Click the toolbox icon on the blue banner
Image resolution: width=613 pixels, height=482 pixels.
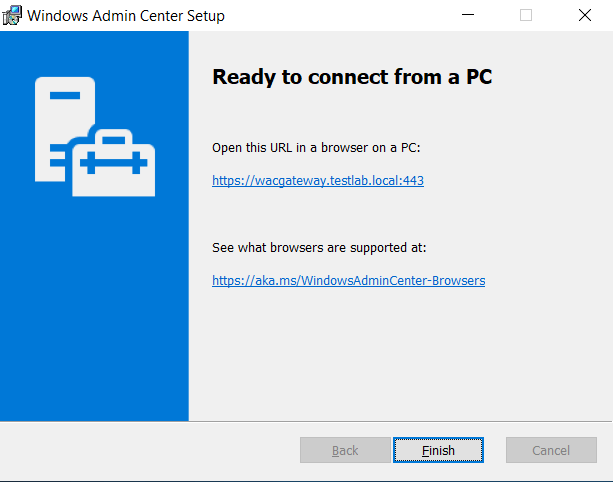point(114,162)
